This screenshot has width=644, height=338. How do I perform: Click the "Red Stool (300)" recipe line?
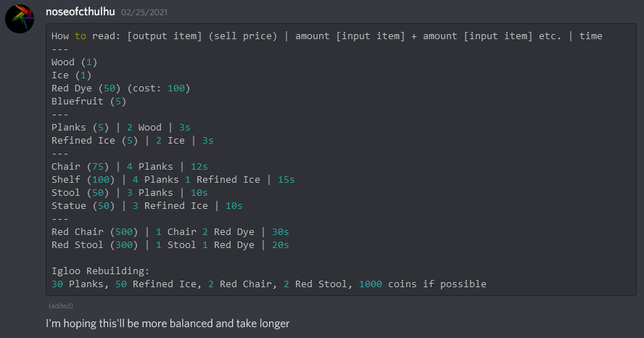170,244
